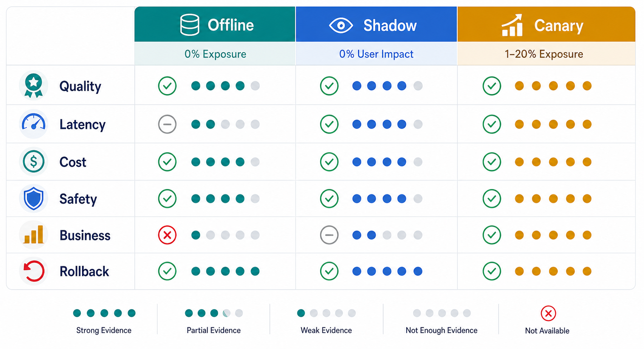Viewport: 644px width, 349px height.
Task: Click the Offline Safety green checkmark
Action: click(x=167, y=199)
